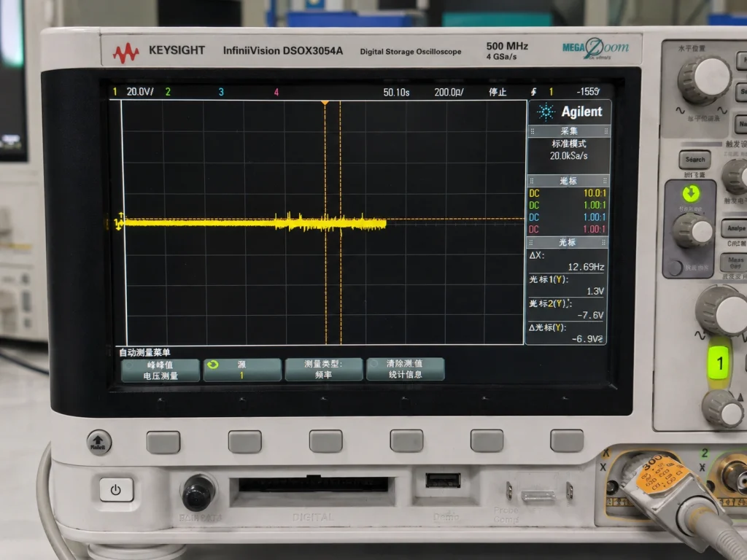Click the trigger level knob beside Search

[736, 176]
